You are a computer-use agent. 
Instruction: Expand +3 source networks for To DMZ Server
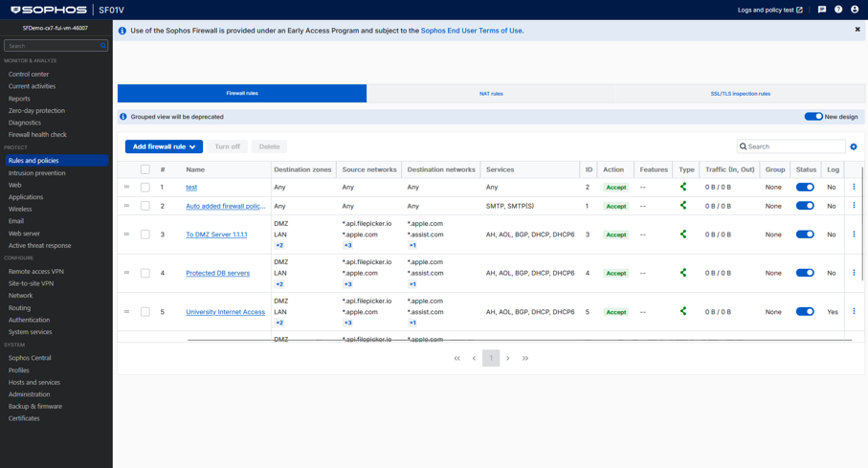347,245
